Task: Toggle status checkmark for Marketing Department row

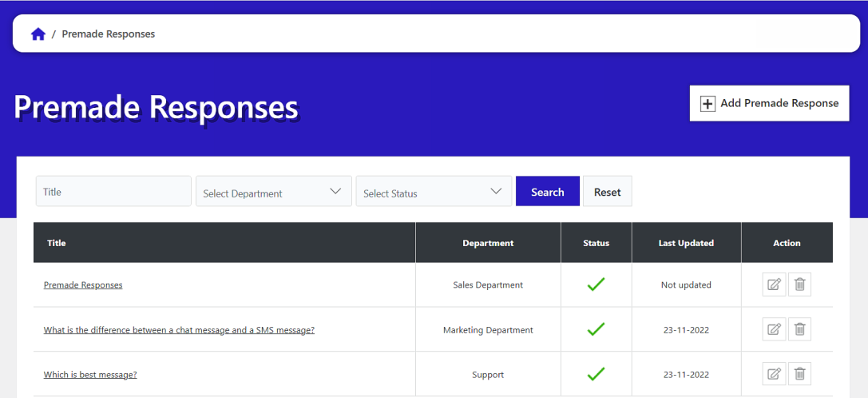Action: 596,329
